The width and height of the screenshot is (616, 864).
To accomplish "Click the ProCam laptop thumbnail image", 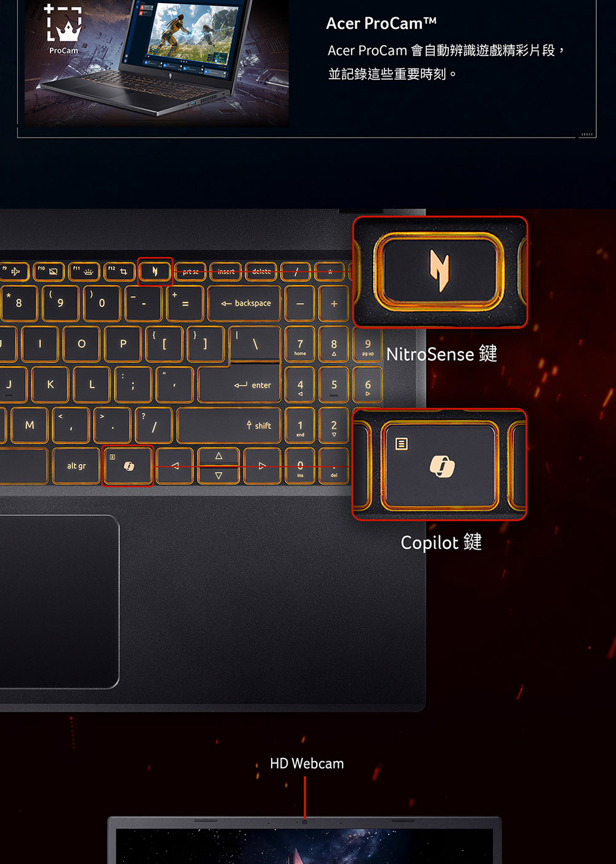I will 156,63.
